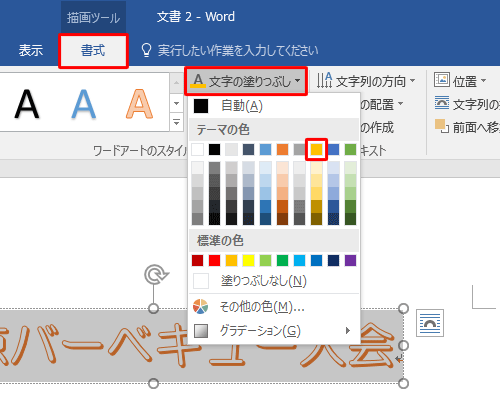Click the top-middle sizing handle

(153, 309)
